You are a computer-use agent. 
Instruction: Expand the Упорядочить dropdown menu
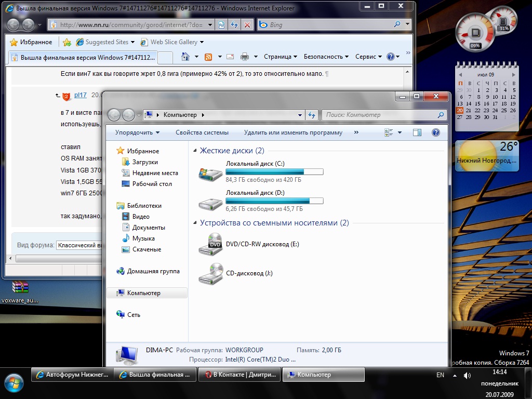[x=137, y=132]
